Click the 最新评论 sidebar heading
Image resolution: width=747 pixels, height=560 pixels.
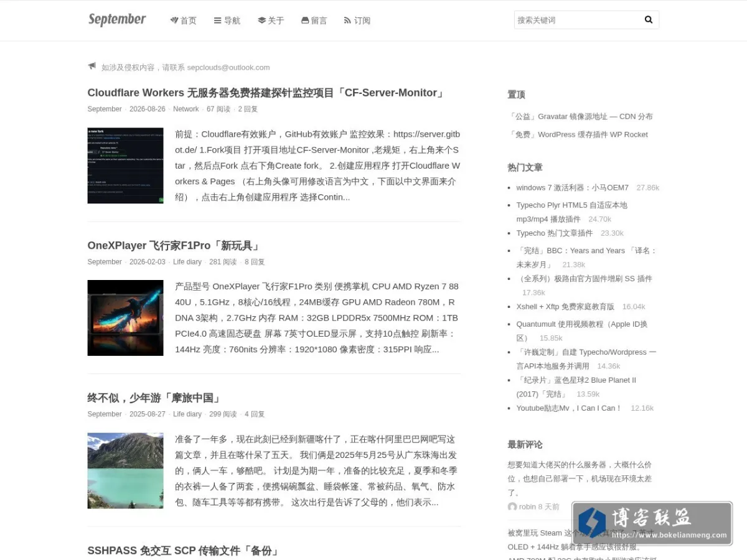[x=525, y=445]
